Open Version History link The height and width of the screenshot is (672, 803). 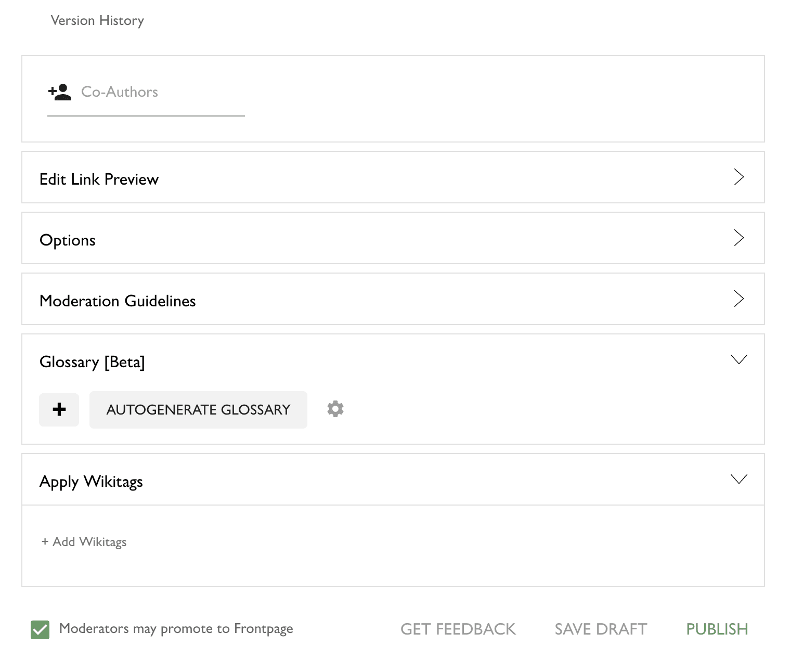pos(97,21)
